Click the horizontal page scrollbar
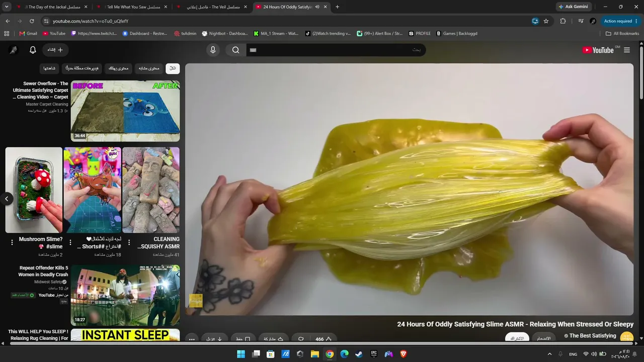Screen dimensions: 644x362 (x=322, y=343)
